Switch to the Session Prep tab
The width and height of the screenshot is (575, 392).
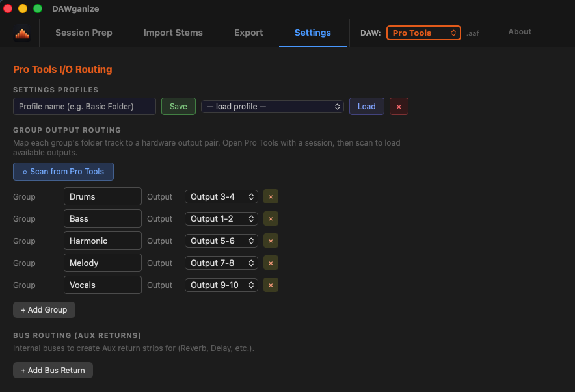[x=83, y=33]
